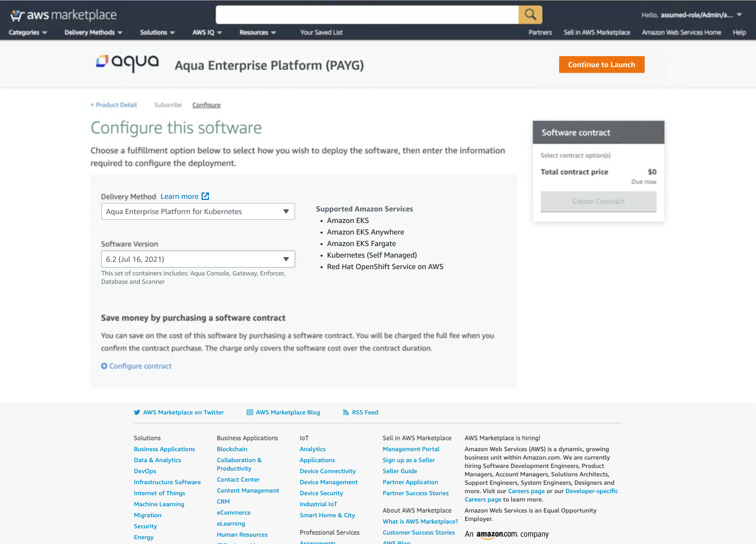
Task: Open the Careers page link after 'Visit our'
Action: click(527, 491)
